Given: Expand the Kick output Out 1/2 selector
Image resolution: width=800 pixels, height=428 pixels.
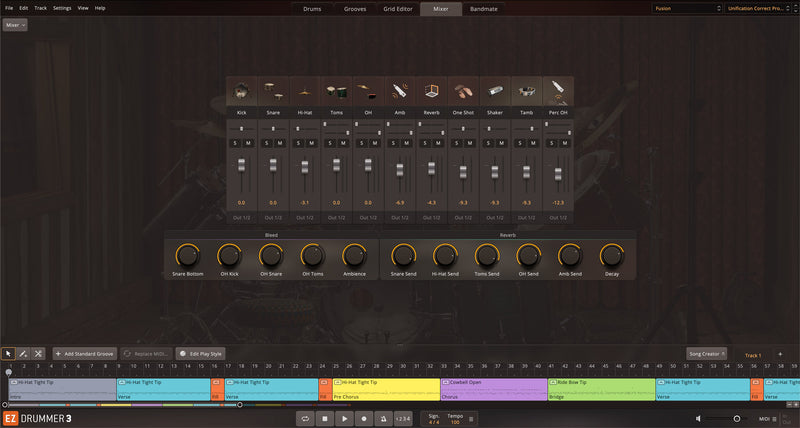Looking at the screenshot, I should [x=241, y=217].
